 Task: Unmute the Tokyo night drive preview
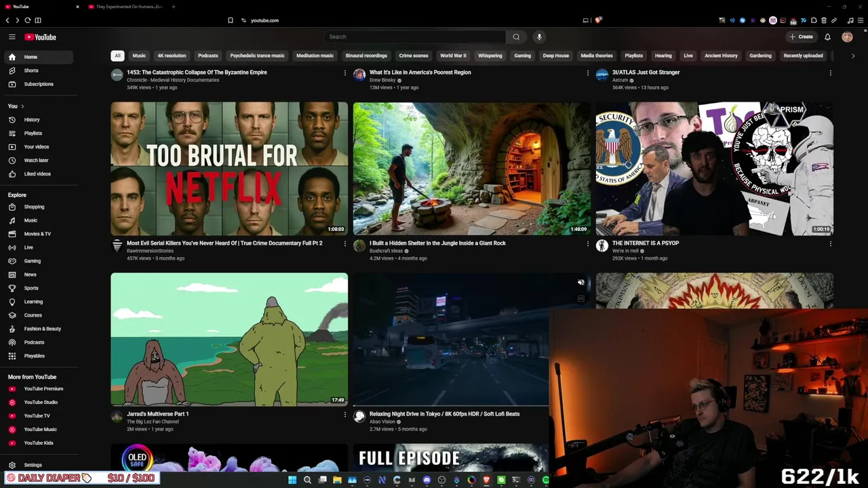click(580, 282)
